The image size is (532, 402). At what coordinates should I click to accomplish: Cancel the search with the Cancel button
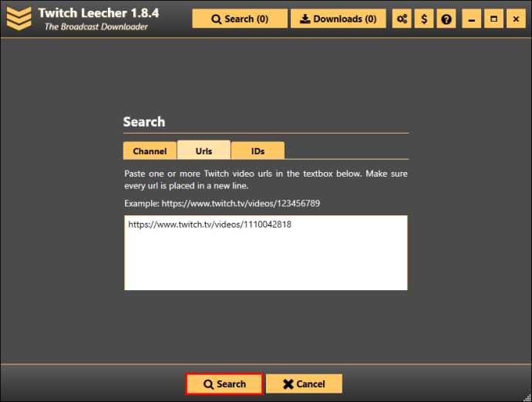pos(304,384)
